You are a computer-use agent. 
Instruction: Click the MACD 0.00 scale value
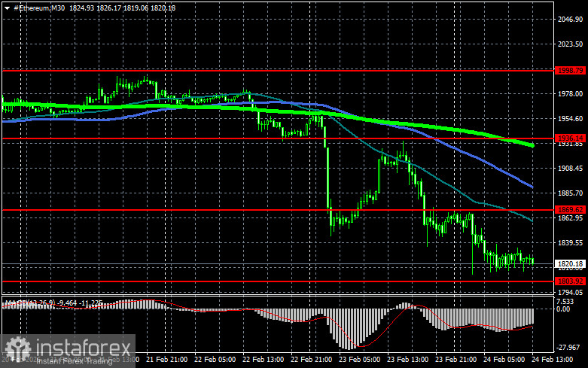pyautogui.click(x=563, y=309)
